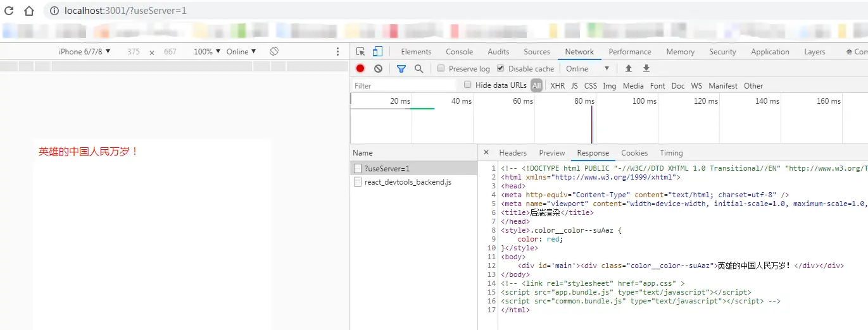Click the rotate device icon
The image size is (868, 330).
(x=274, y=51)
